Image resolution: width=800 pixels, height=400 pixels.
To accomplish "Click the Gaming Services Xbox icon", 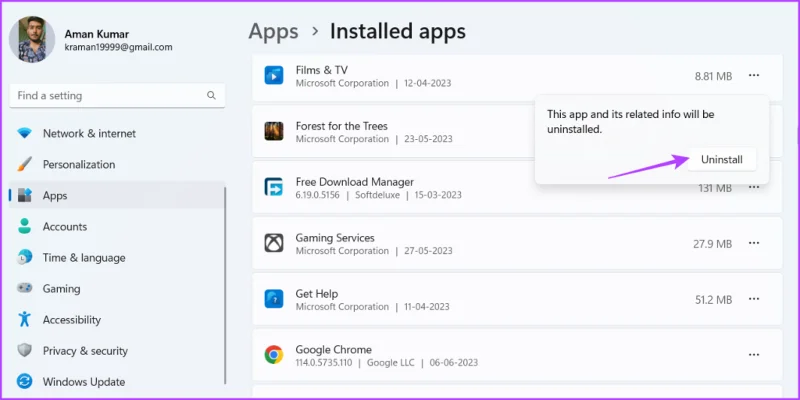I will click(x=273, y=243).
